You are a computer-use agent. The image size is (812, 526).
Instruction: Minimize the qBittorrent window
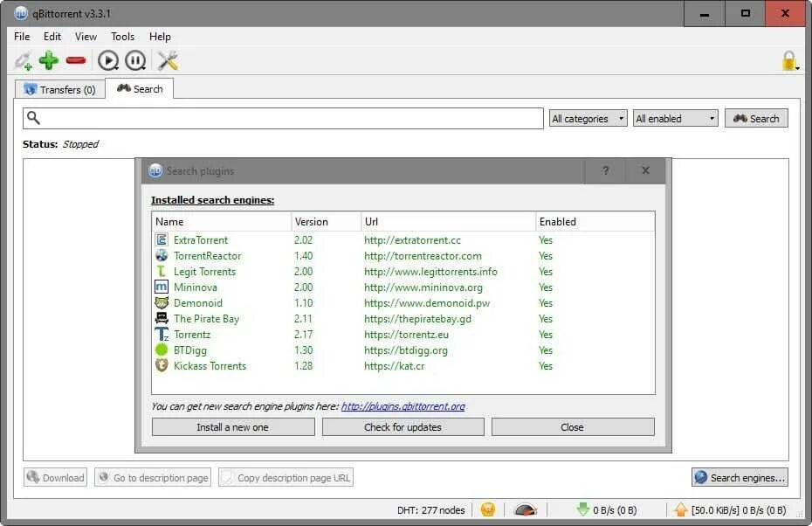click(x=705, y=14)
